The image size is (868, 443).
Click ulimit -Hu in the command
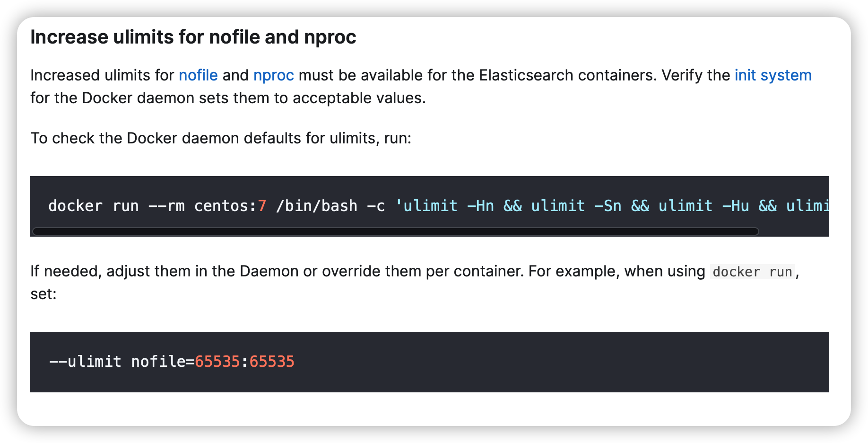tap(703, 206)
